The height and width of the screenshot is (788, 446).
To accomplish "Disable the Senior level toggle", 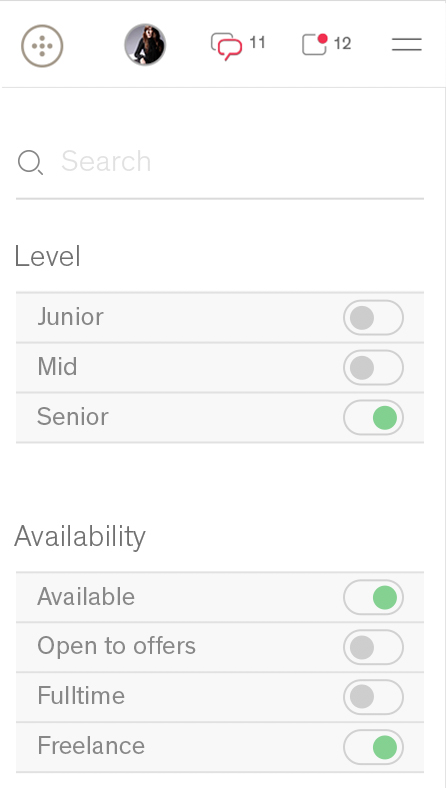I will pos(374,417).
